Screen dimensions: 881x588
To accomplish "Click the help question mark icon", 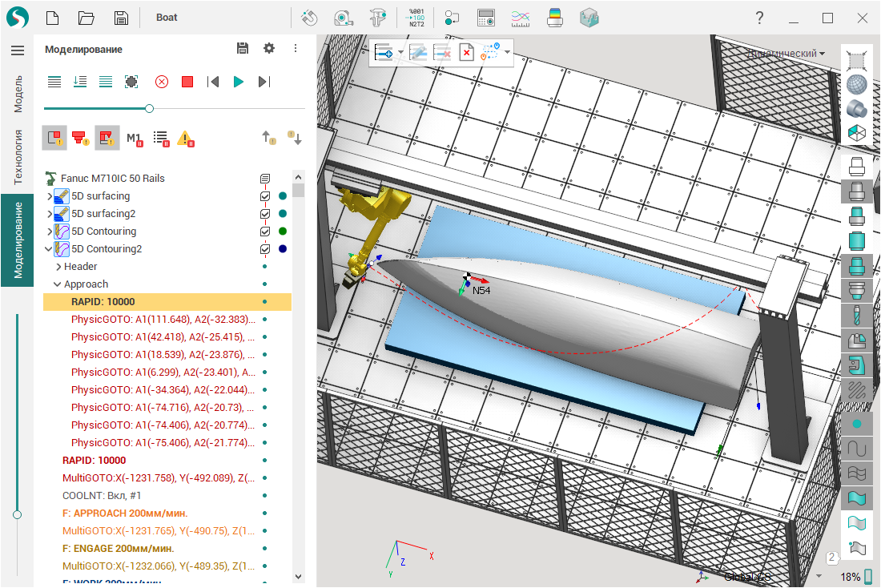I will (759, 18).
